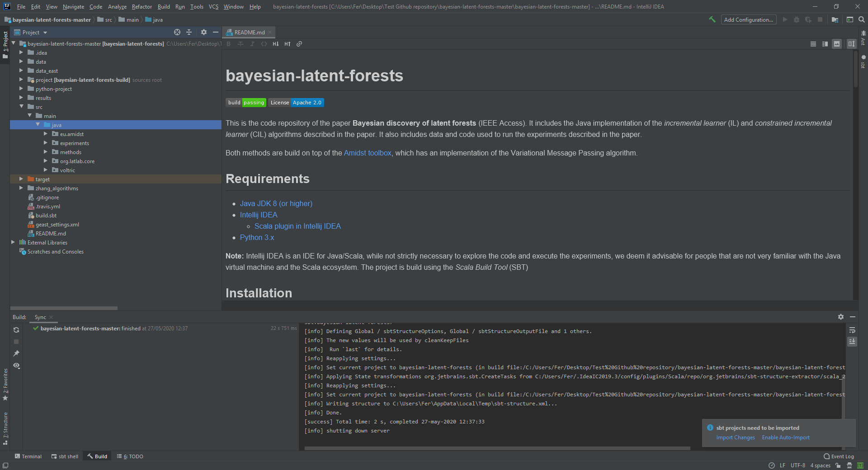
Task: Insert a markdown link
Action: (299, 44)
